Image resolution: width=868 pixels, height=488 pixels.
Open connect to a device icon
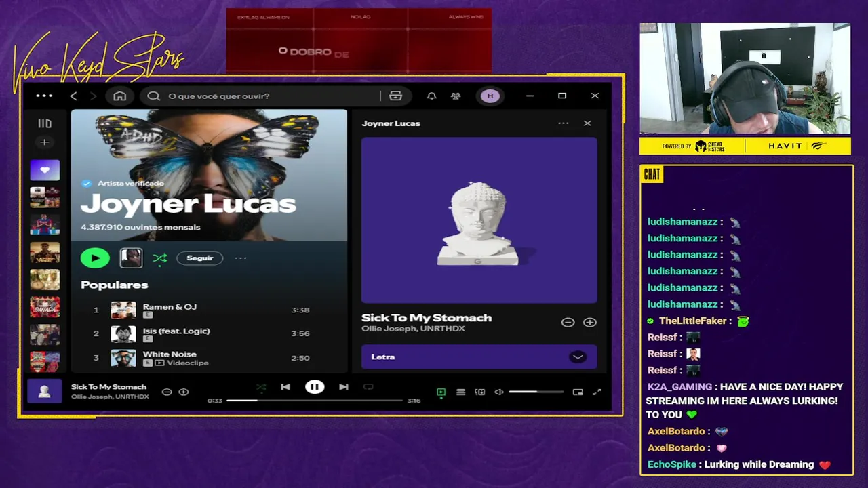pyautogui.click(x=480, y=392)
